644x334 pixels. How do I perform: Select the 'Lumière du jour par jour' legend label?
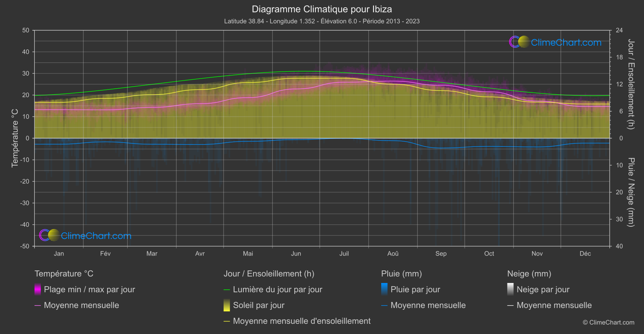click(x=278, y=289)
